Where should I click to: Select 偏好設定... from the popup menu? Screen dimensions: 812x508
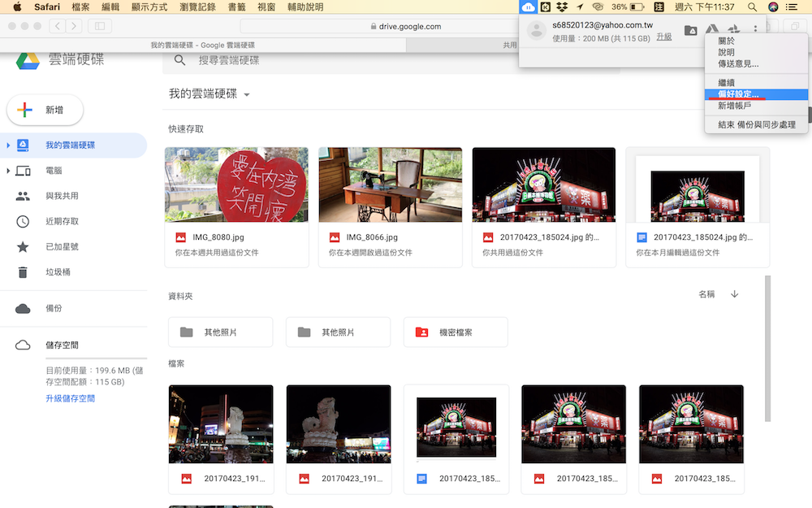coord(738,94)
